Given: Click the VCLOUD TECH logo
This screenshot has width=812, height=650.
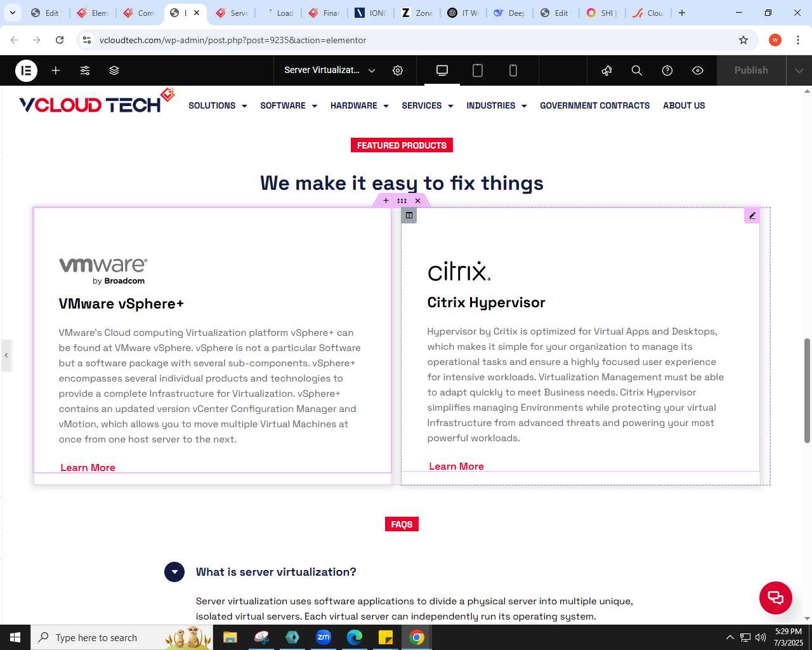Looking at the screenshot, I should [96, 102].
